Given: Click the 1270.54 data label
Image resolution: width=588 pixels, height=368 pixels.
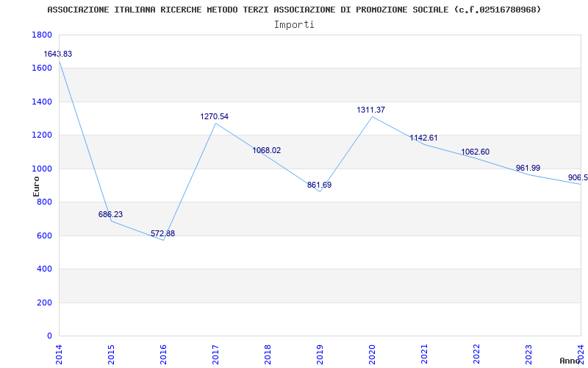Looking at the screenshot, I should 214,116.
